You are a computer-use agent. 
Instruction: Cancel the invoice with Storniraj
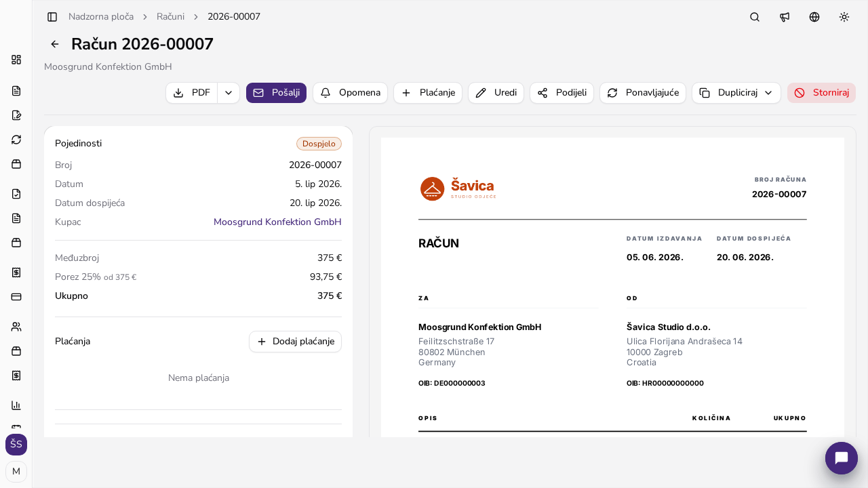(821, 93)
